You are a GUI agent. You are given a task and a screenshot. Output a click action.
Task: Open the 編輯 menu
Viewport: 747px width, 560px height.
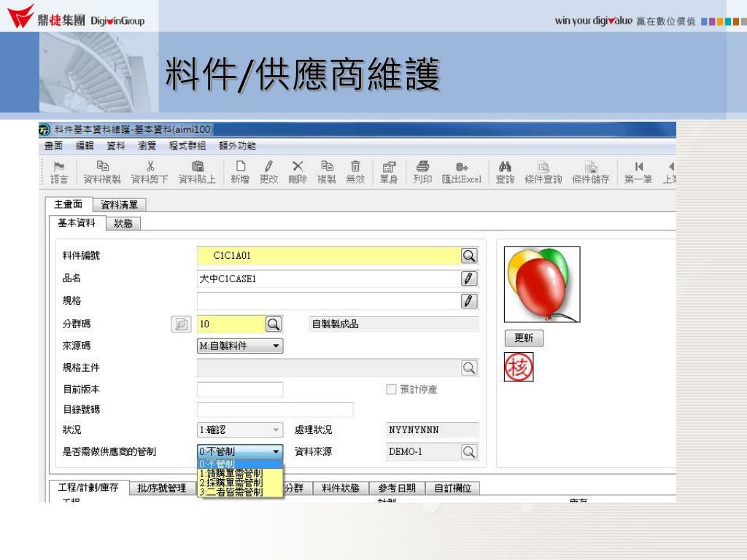pyautogui.click(x=85, y=146)
